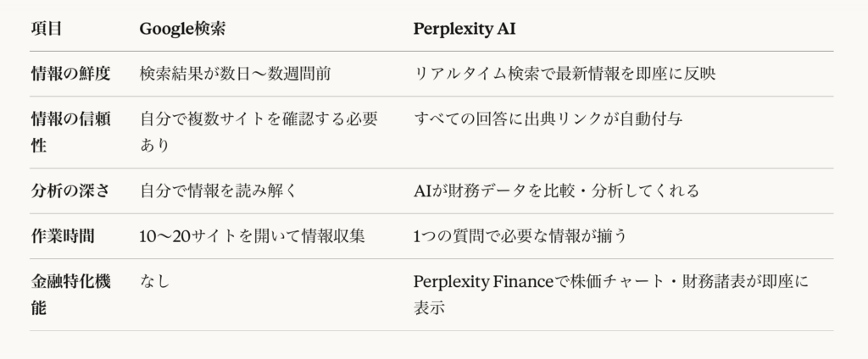Click the 'Perplexity AI' column header

465,28
